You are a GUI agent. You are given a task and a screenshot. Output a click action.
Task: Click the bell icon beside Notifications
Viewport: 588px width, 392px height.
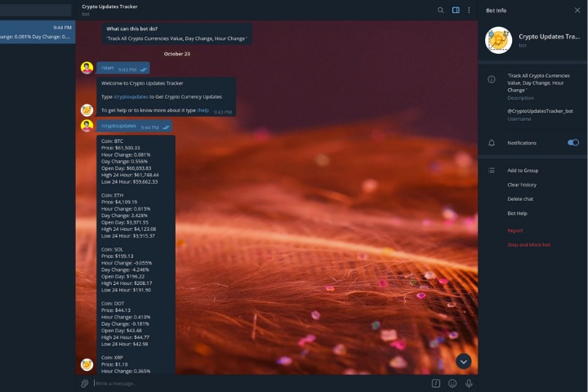point(492,143)
